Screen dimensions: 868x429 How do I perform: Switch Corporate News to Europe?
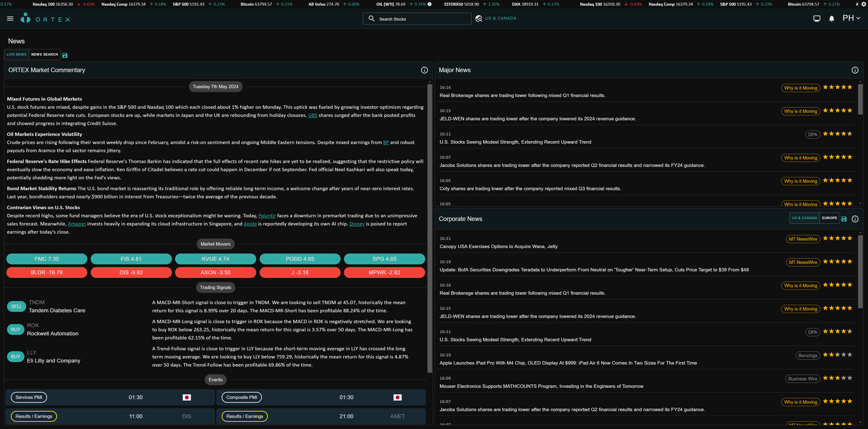coord(829,218)
